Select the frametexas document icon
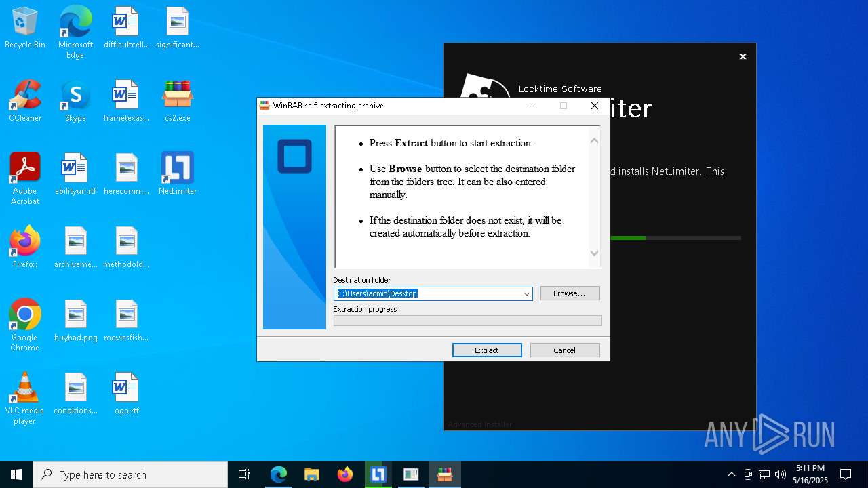This screenshot has height=488, width=868. [x=126, y=102]
